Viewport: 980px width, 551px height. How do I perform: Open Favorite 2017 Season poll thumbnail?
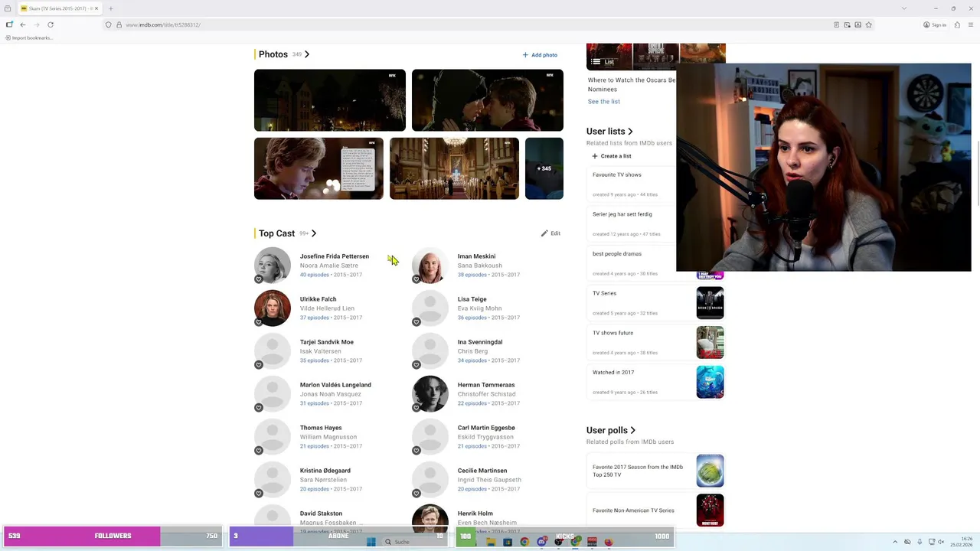pyautogui.click(x=710, y=471)
